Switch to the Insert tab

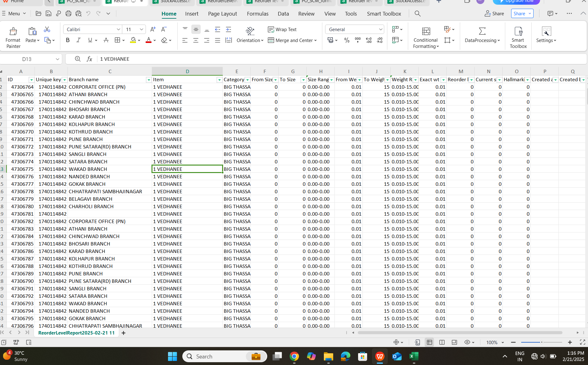(x=192, y=14)
